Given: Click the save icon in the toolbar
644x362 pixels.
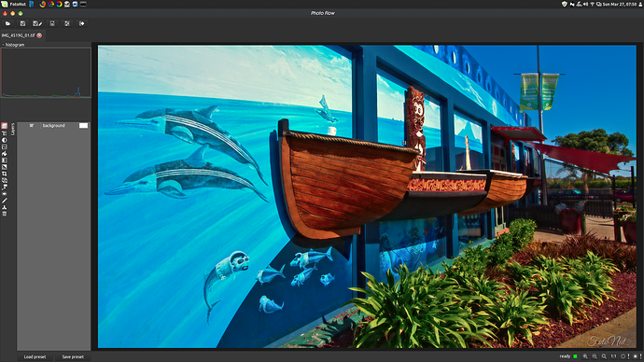Looking at the screenshot, I should (x=22, y=24).
